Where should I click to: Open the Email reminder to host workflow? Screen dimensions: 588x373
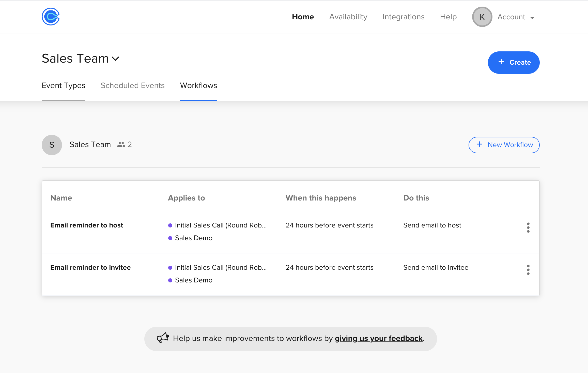point(87,225)
